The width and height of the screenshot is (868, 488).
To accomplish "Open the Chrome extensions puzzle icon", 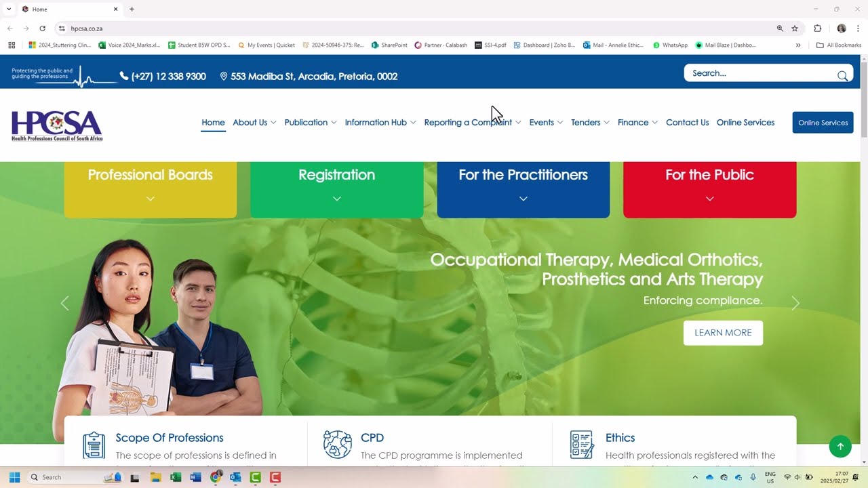I will point(817,28).
